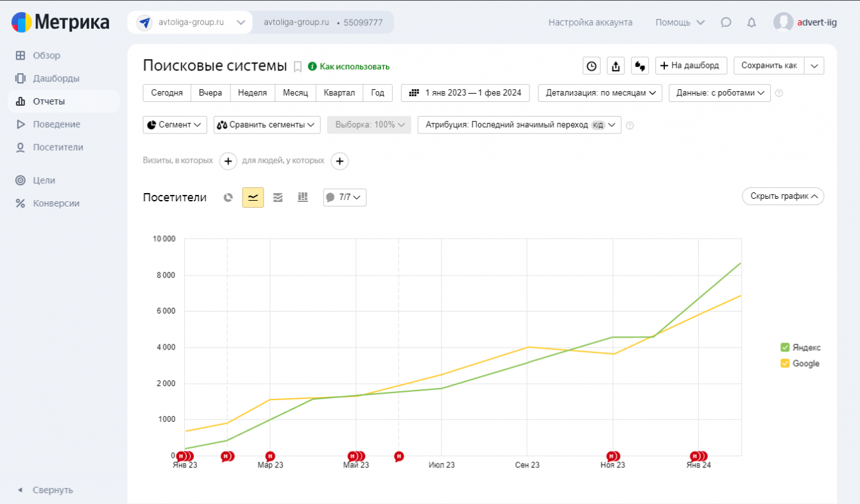This screenshot has height=504, width=860.
Task: Choose the bar chart column view icon
Action: tap(303, 197)
